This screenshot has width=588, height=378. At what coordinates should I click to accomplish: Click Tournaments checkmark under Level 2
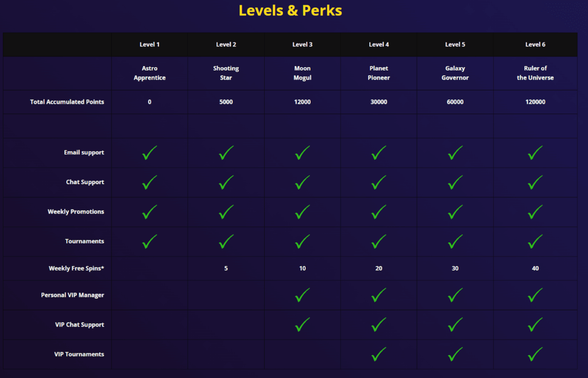pyautogui.click(x=226, y=241)
